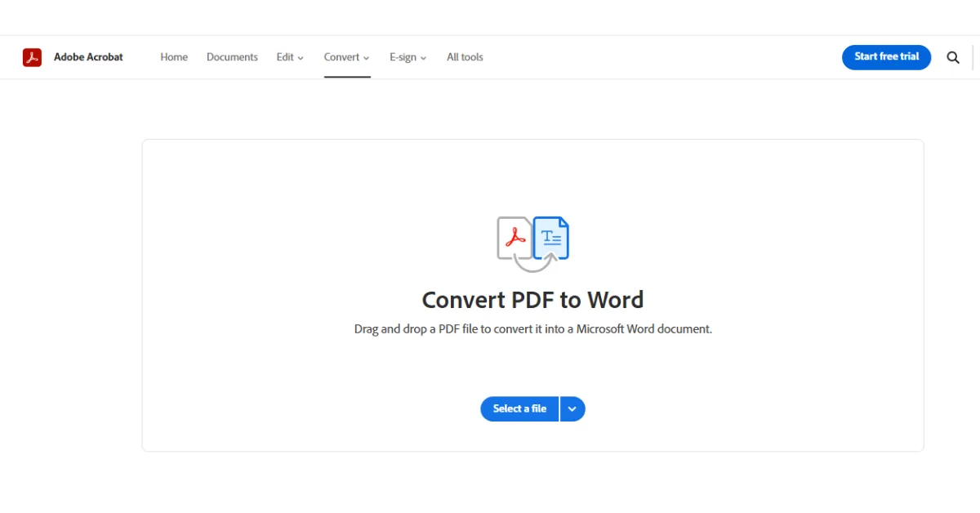
Task: Click the Adobe Acrobat red logo icon
Action: pos(32,57)
